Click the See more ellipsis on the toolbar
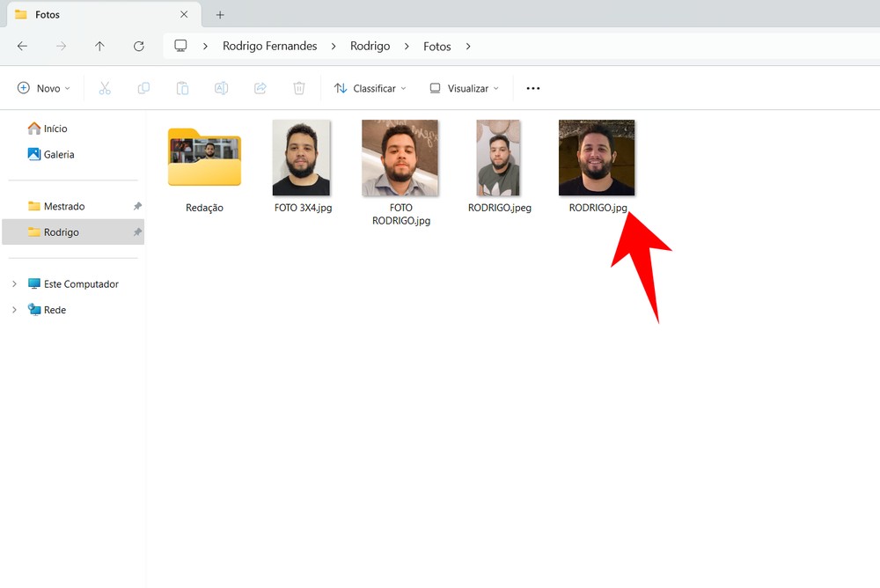880x588 pixels. tap(532, 88)
